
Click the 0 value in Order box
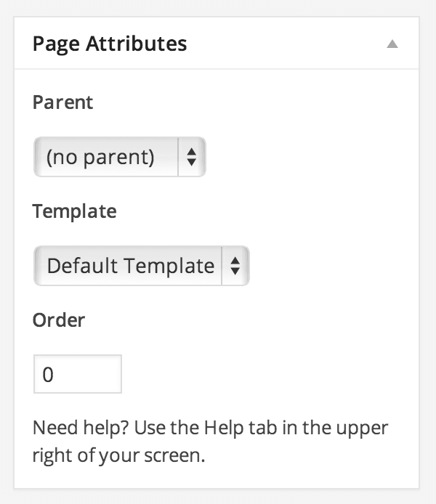(x=48, y=375)
